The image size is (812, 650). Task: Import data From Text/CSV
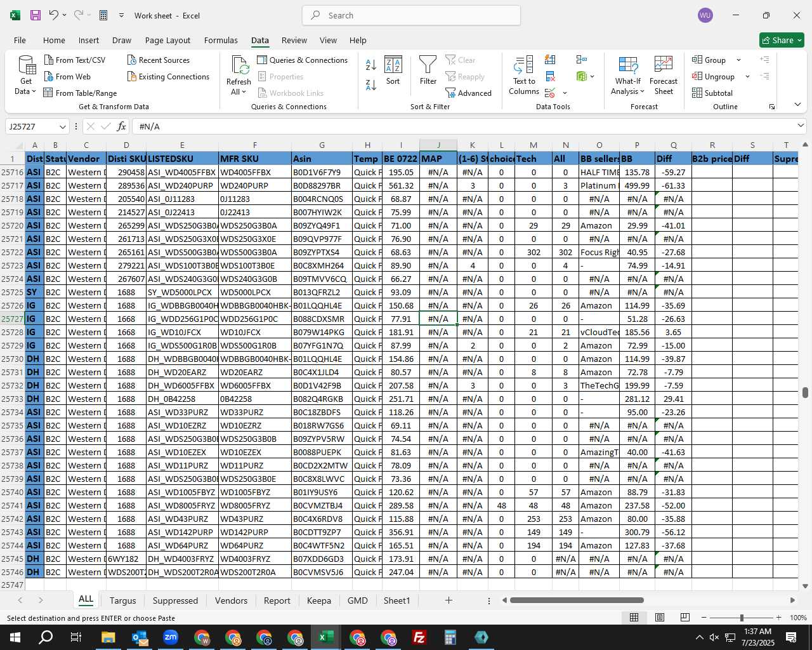click(75, 60)
